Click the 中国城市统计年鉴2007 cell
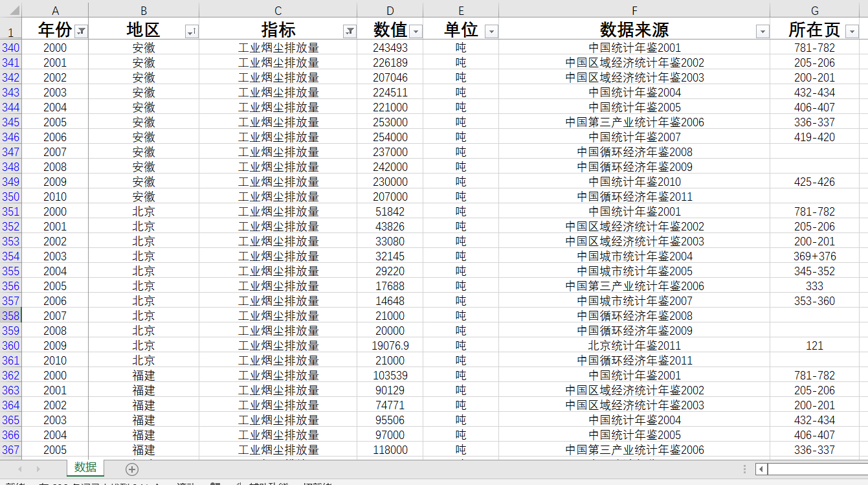 coord(634,301)
